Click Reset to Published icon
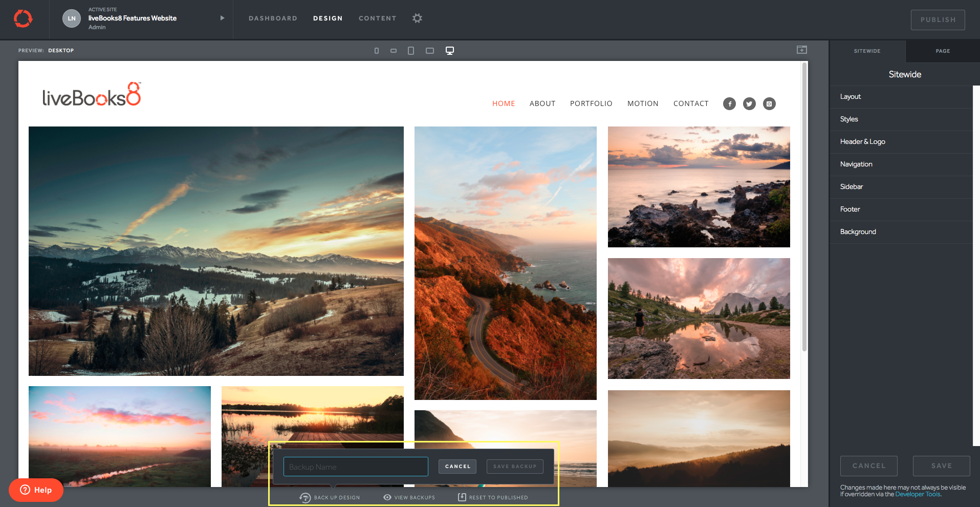Screen dimensions: 980x507 click(x=462, y=497)
